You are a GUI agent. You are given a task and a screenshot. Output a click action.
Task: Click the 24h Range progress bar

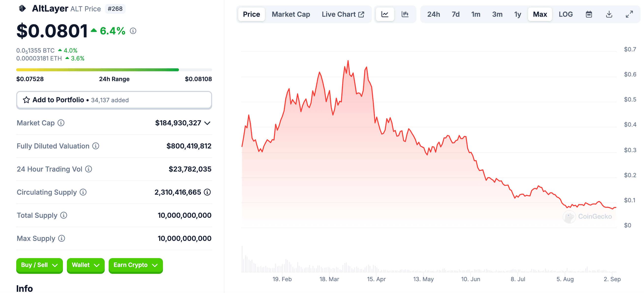114,70
